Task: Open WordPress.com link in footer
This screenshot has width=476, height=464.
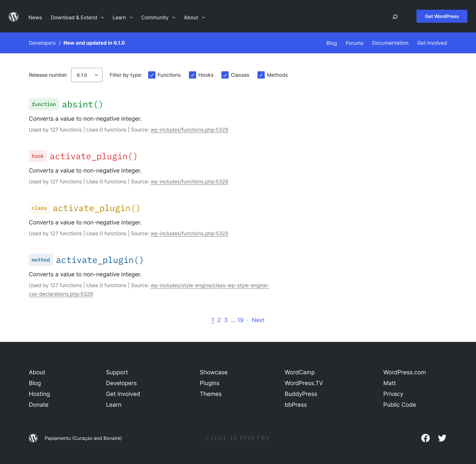Action: coord(405,372)
